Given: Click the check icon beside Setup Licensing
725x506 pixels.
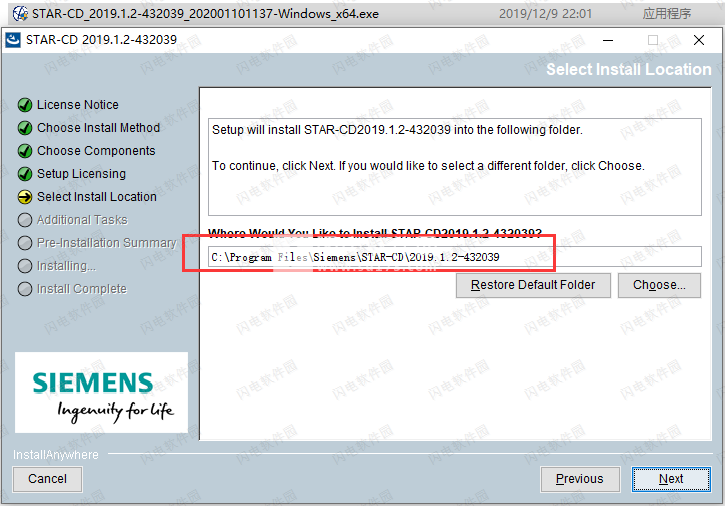Looking at the screenshot, I should point(25,174).
